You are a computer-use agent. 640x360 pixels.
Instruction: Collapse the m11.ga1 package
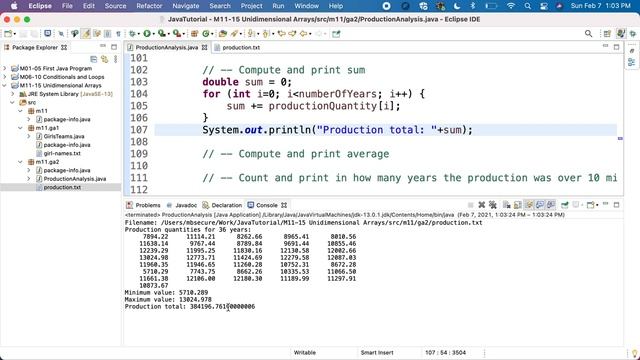(x=20, y=128)
